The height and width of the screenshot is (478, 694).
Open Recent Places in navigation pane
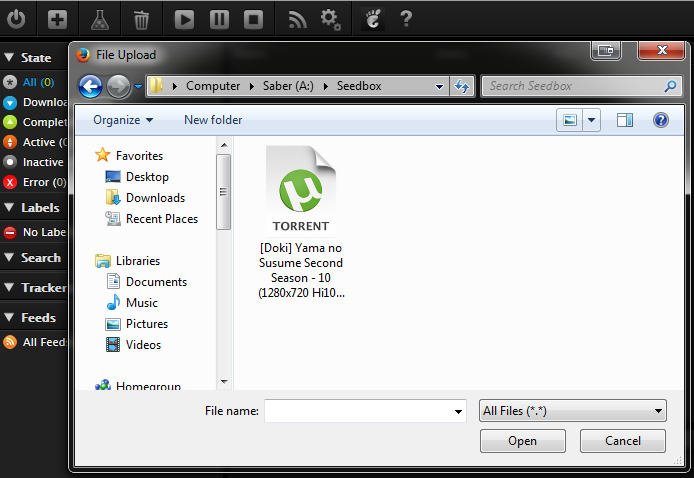pyautogui.click(x=151, y=219)
